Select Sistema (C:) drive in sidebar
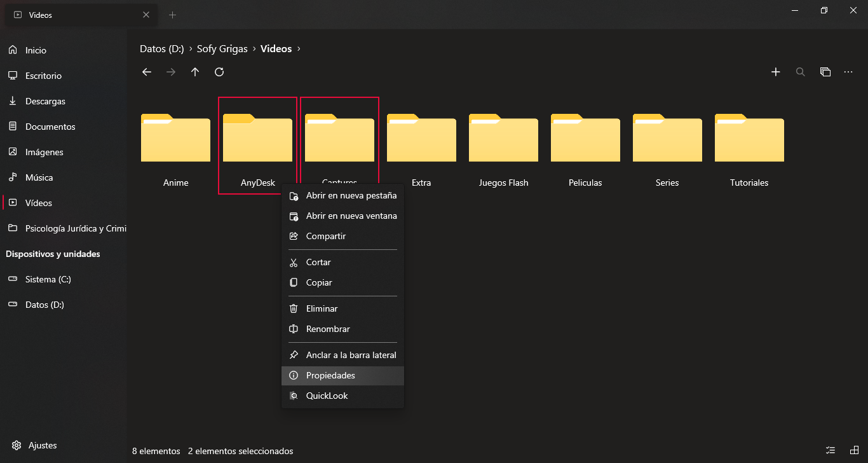This screenshot has width=868, height=463. pyautogui.click(x=47, y=279)
